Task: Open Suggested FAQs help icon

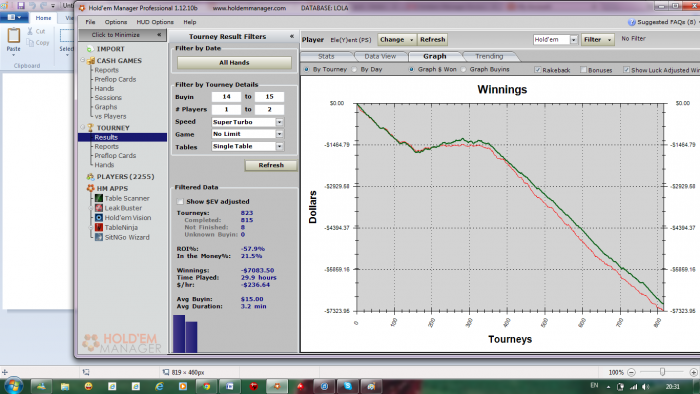Action: pyautogui.click(x=631, y=22)
